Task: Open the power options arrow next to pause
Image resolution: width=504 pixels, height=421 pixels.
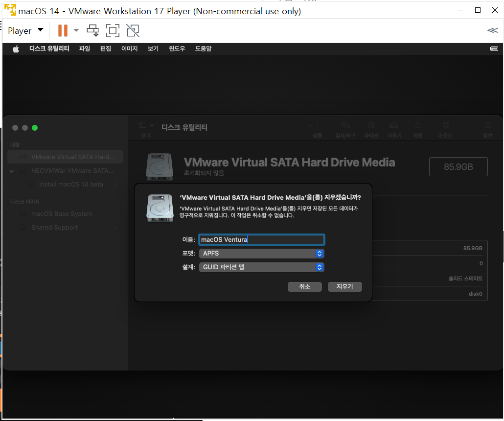Action: tap(76, 30)
